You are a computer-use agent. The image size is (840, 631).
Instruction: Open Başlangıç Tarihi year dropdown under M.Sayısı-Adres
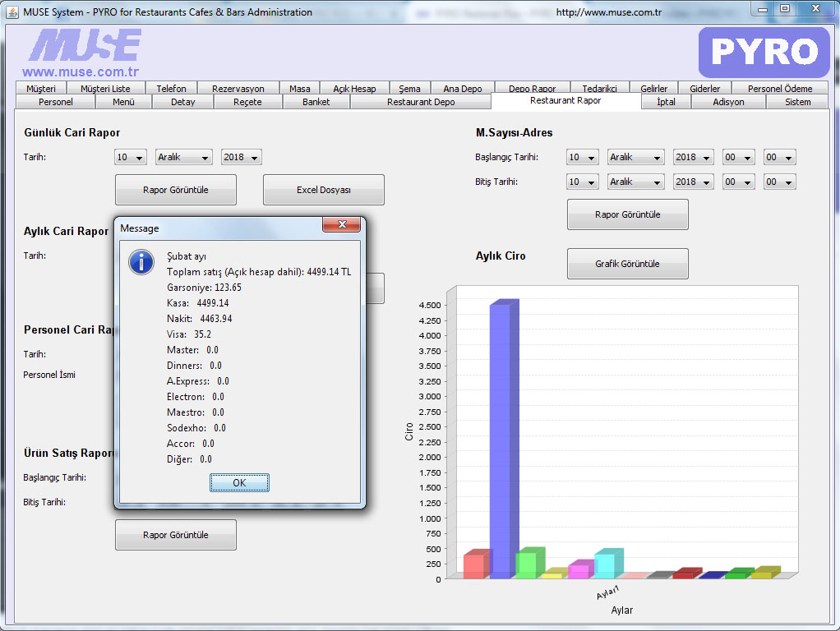(x=693, y=157)
